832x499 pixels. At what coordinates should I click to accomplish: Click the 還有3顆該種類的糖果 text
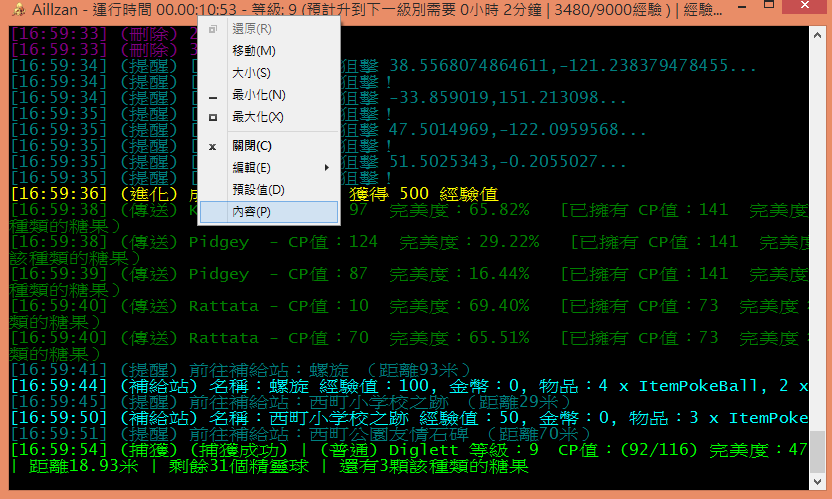click(x=434, y=466)
